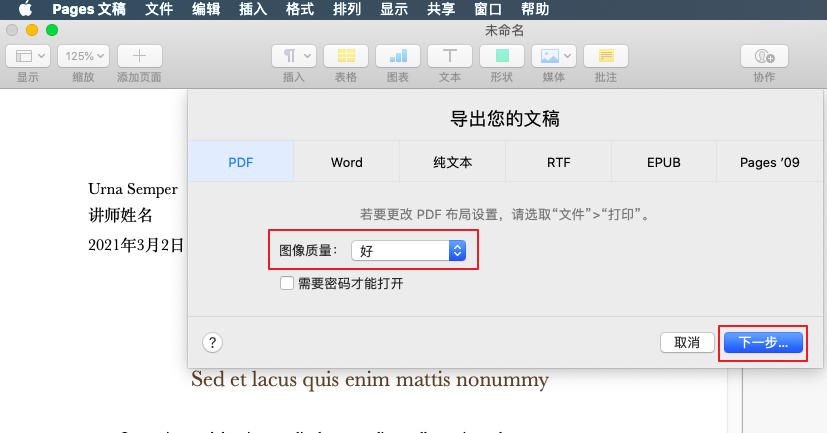This screenshot has height=433, width=827.
Task: Click the 图表 chart toolbar icon
Action: [398, 56]
